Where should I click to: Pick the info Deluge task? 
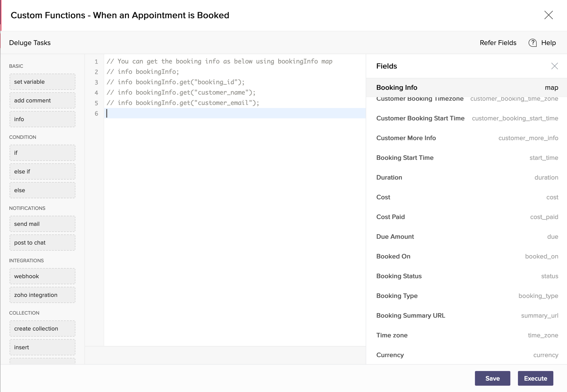42,119
